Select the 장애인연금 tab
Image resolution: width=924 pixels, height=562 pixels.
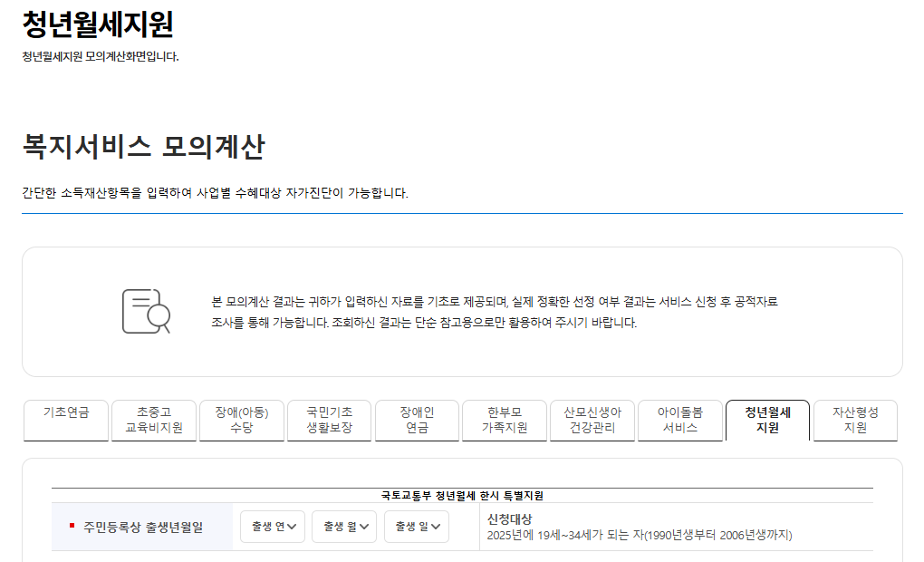(x=417, y=420)
